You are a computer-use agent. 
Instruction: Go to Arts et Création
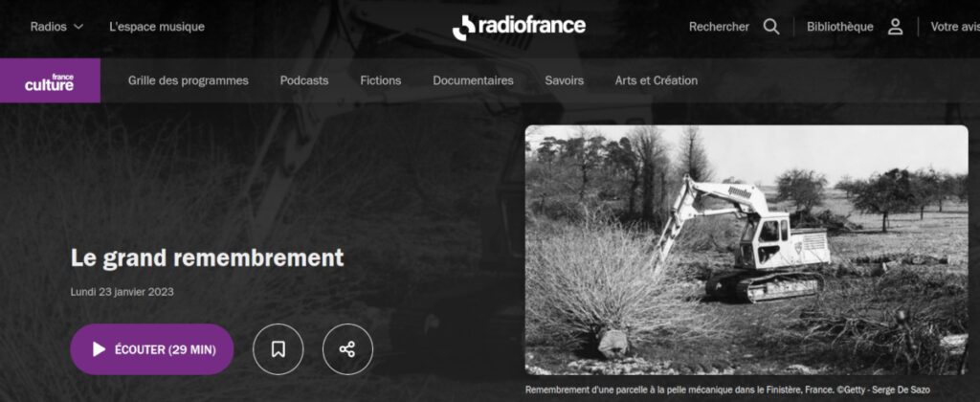tap(657, 80)
